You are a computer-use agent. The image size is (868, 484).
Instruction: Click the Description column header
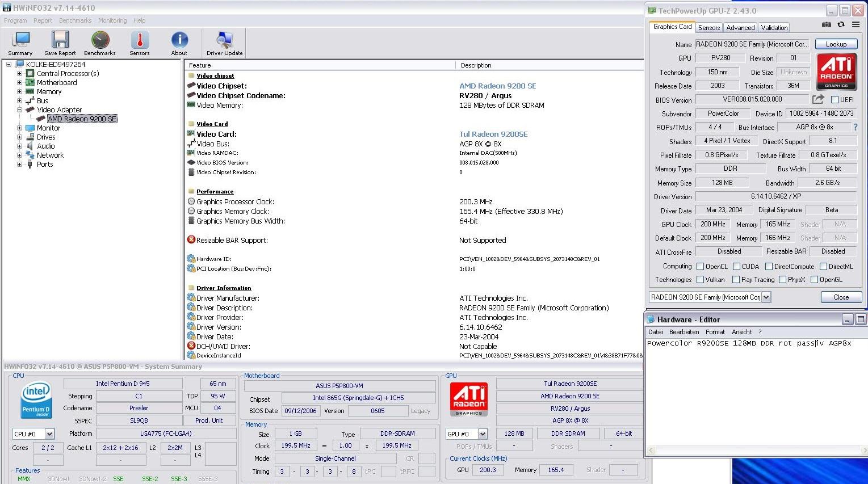click(550, 65)
